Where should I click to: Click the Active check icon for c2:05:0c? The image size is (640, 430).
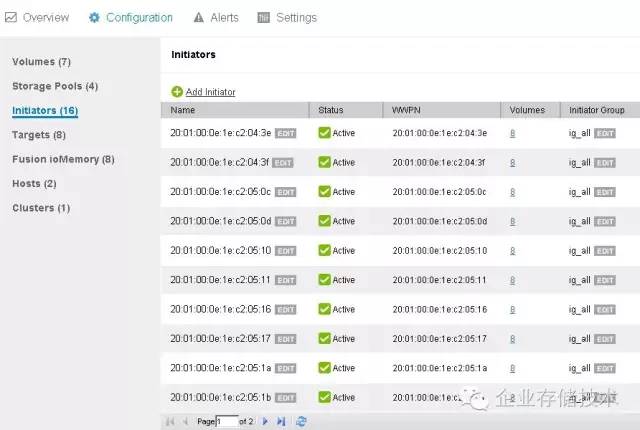click(x=324, y=191)
